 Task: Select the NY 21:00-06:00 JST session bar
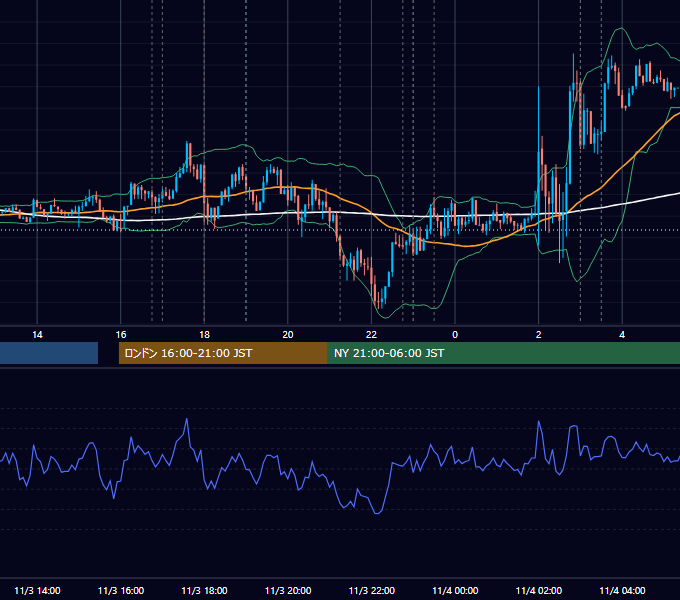pos(503,353)
